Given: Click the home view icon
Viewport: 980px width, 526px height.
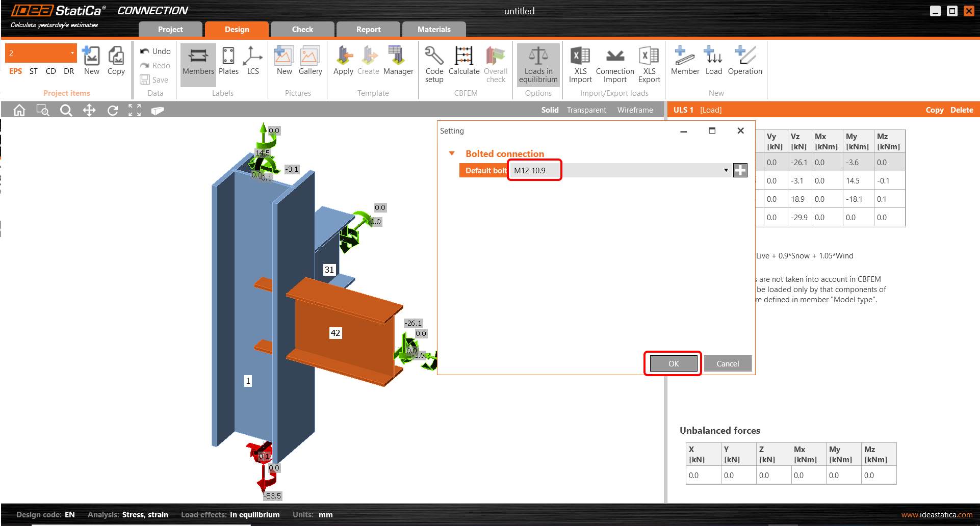Looking at the screenshot, I should click(x=19, y=110).
